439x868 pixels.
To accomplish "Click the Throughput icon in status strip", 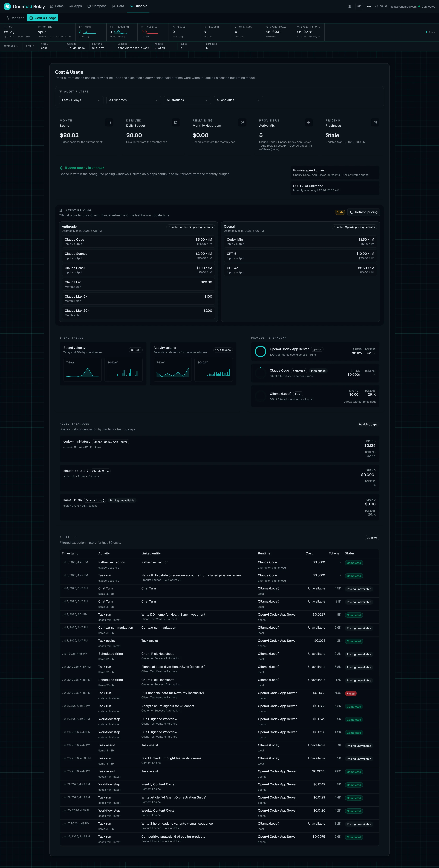I will (x=112, y=27).
